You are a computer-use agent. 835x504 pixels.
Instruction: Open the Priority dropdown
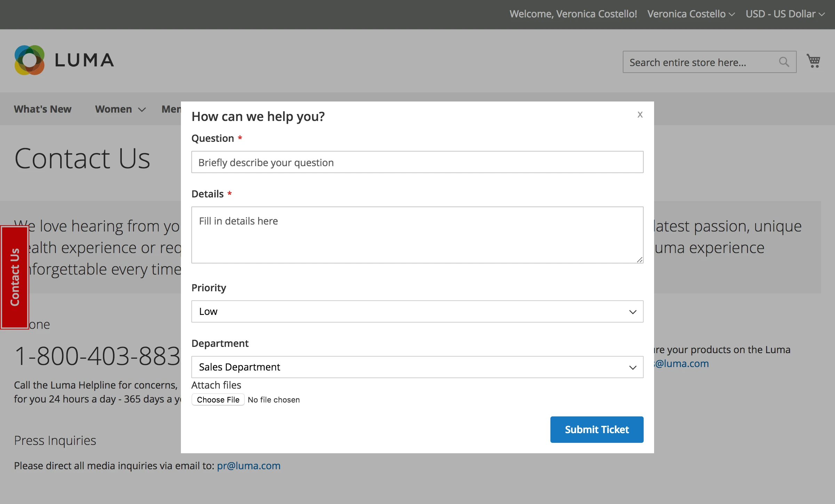[417, 311]
